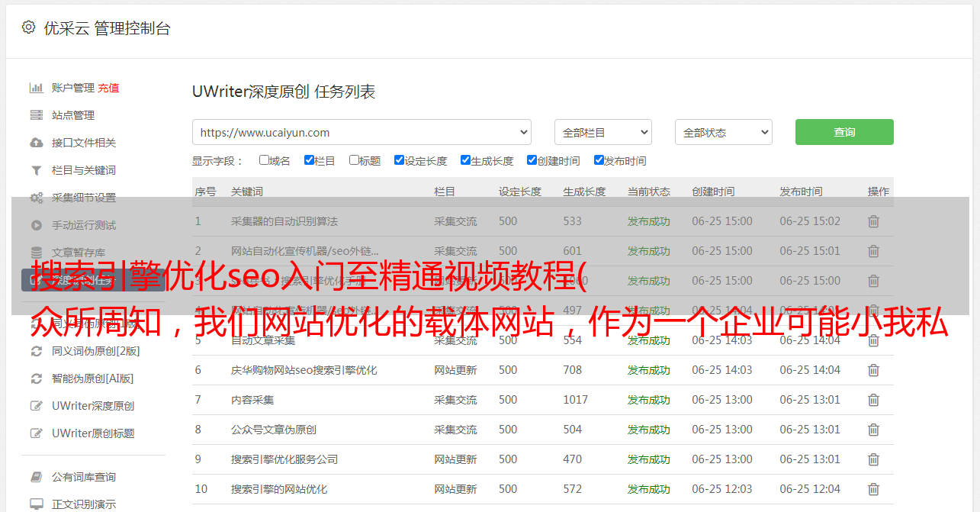
Task: Uncheck the 发布时间 display field checkbox
Action: tap(599, 160)
